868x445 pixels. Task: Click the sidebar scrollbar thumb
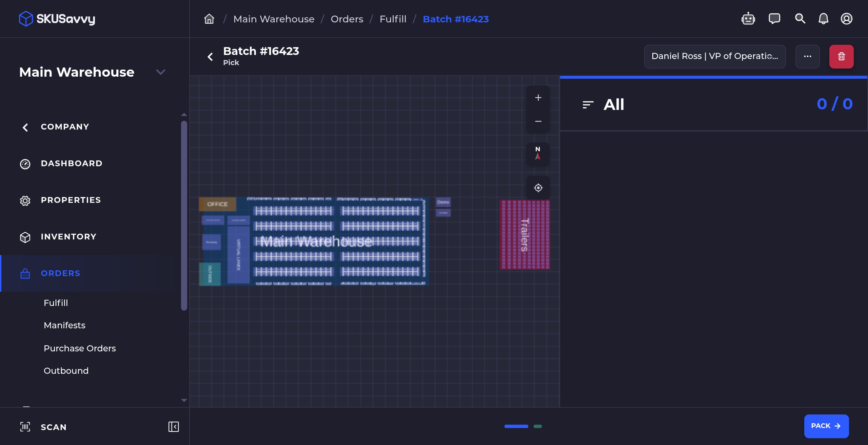coord(184,216)
